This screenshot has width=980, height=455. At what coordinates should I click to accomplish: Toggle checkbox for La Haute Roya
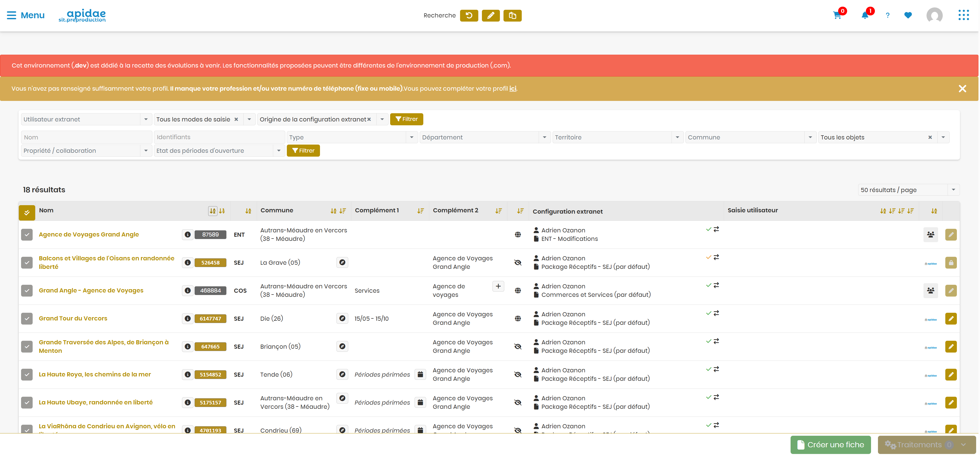pyautogui.click(x=27, y=374)
